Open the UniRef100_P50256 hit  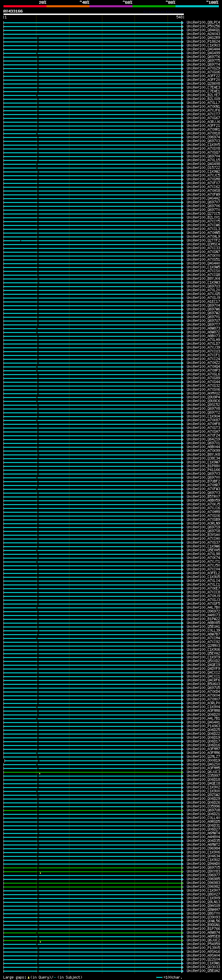(x=203, y=26)
